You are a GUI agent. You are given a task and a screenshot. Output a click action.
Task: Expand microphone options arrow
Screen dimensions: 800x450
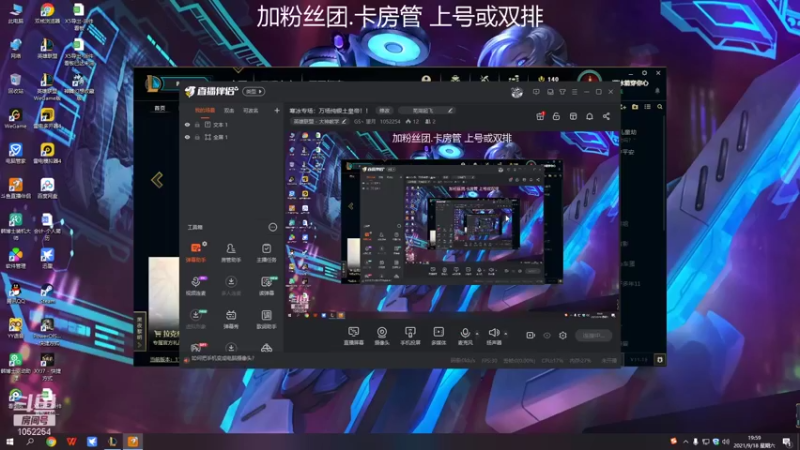[477, 334]
